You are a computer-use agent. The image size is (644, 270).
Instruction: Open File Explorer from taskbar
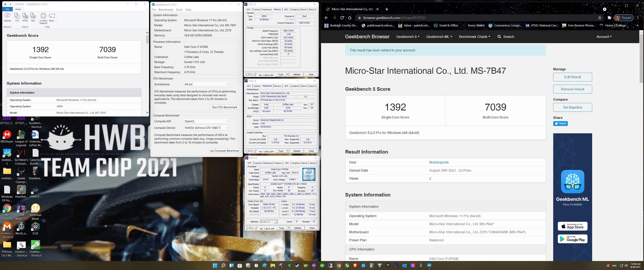point(273,265)
